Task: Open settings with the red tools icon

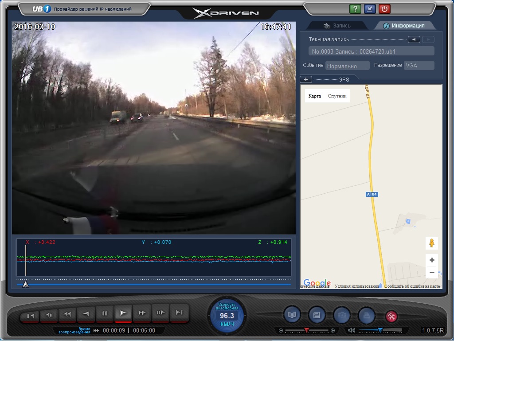Action: click(x=391, y=317)
